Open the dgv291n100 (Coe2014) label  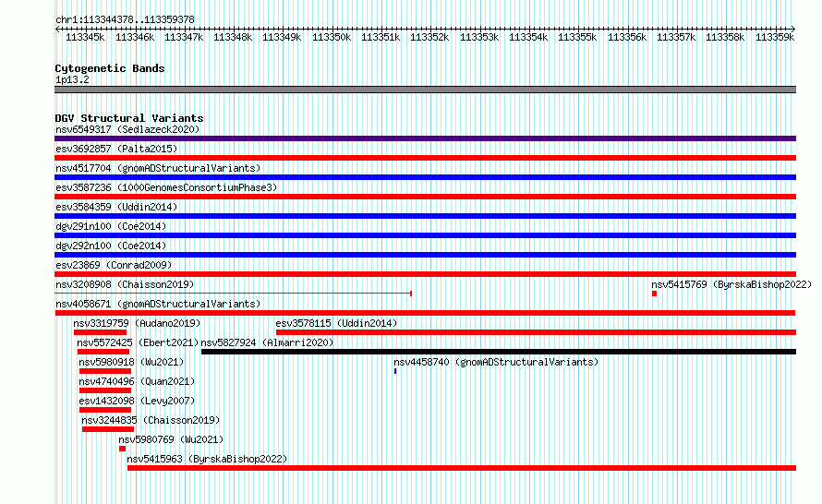coord(111,226)
